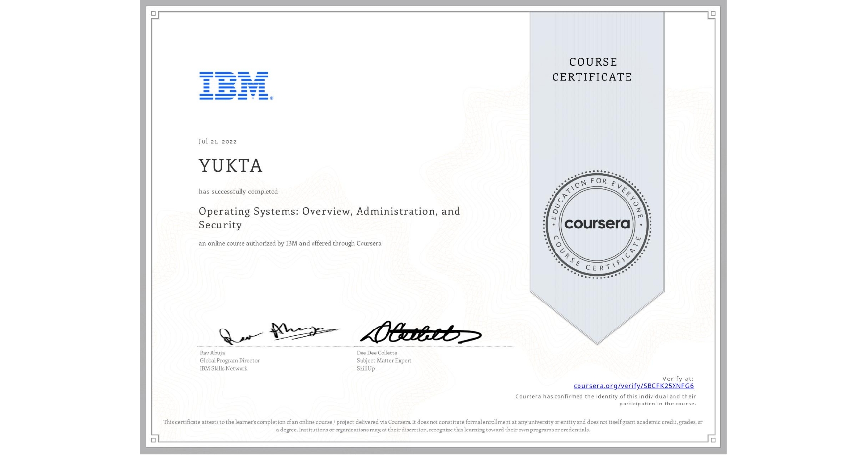Click the Operating Systems course title
Screen dimensions: 868x455
coord(329,218)
